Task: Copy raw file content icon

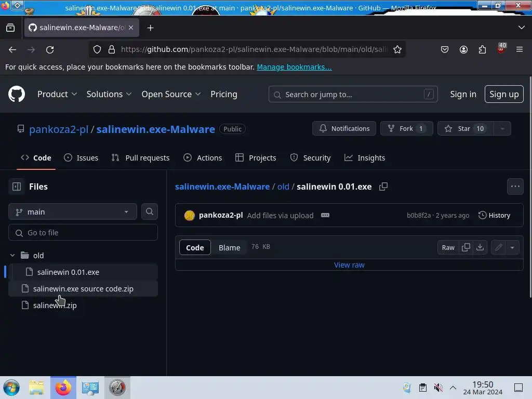Action: [x=466, y=247]
